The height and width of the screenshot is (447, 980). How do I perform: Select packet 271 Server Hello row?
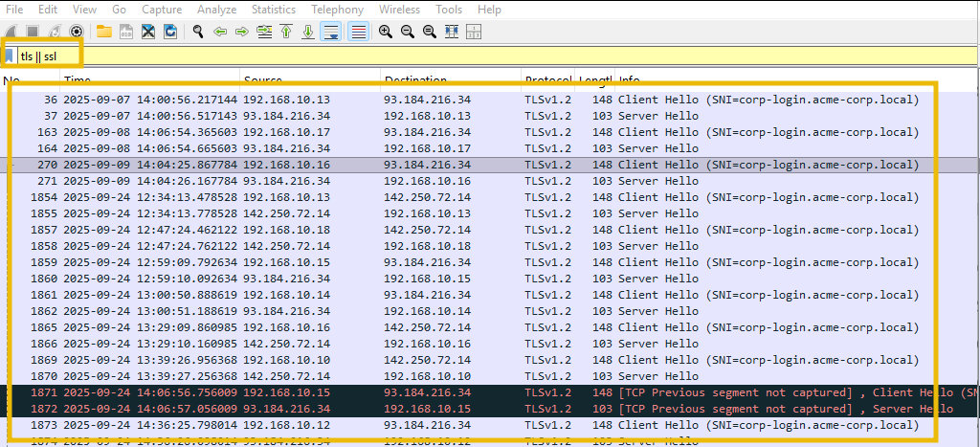click(490, 181)
